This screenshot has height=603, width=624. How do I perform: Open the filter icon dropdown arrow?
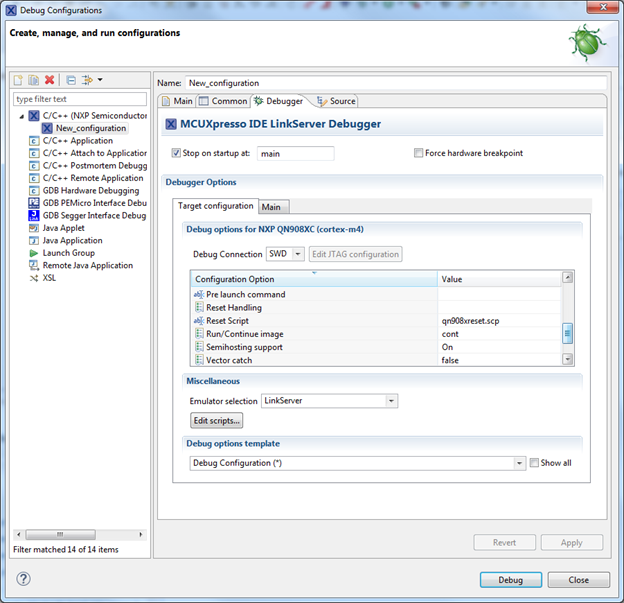(100, 80)
